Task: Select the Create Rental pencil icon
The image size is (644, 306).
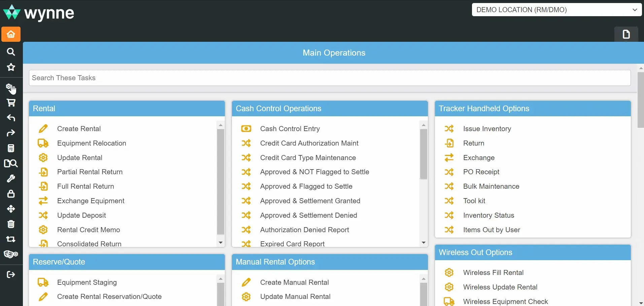Action: (x=43, y=129)
